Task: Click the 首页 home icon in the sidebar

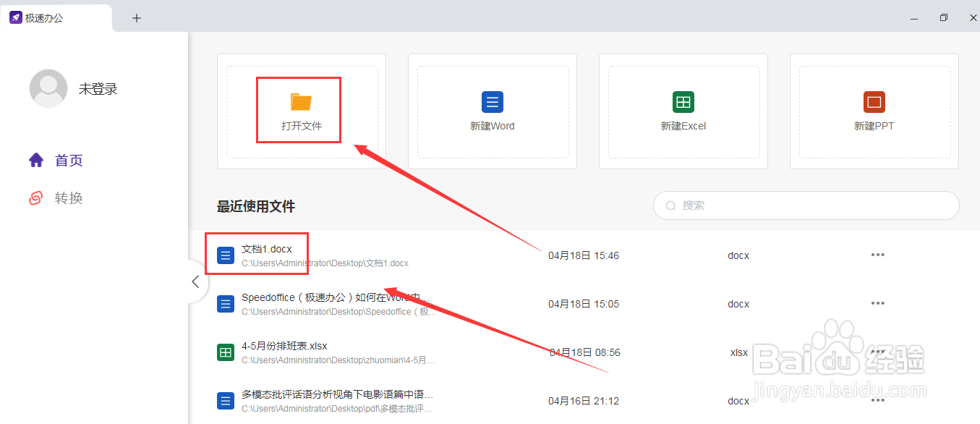Action: click(x=35, y=160)
